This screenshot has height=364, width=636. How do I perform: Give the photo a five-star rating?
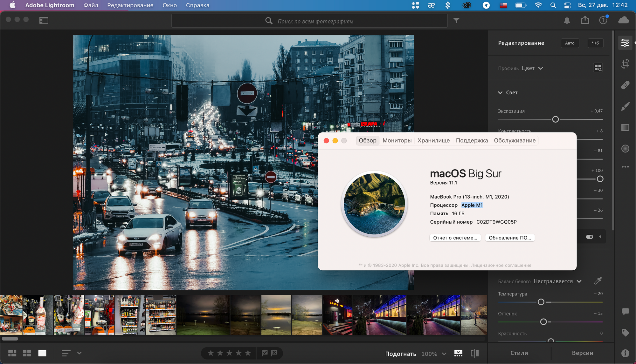coord(248,353)
